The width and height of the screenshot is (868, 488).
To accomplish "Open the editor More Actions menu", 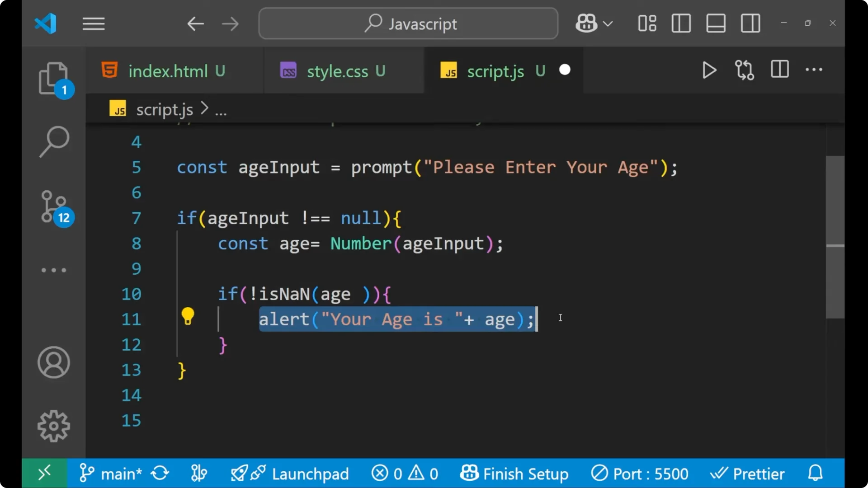I will (x=813, y=70).
